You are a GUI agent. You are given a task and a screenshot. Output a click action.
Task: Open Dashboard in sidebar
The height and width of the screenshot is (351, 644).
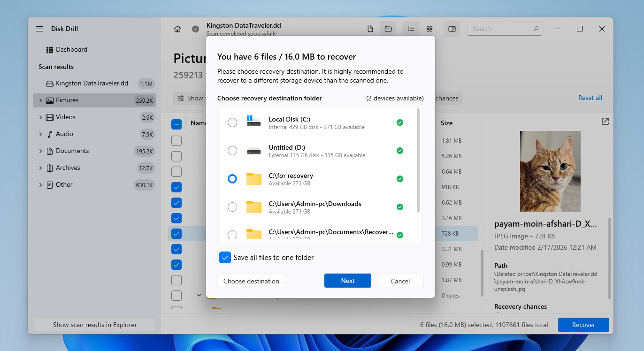71,50
